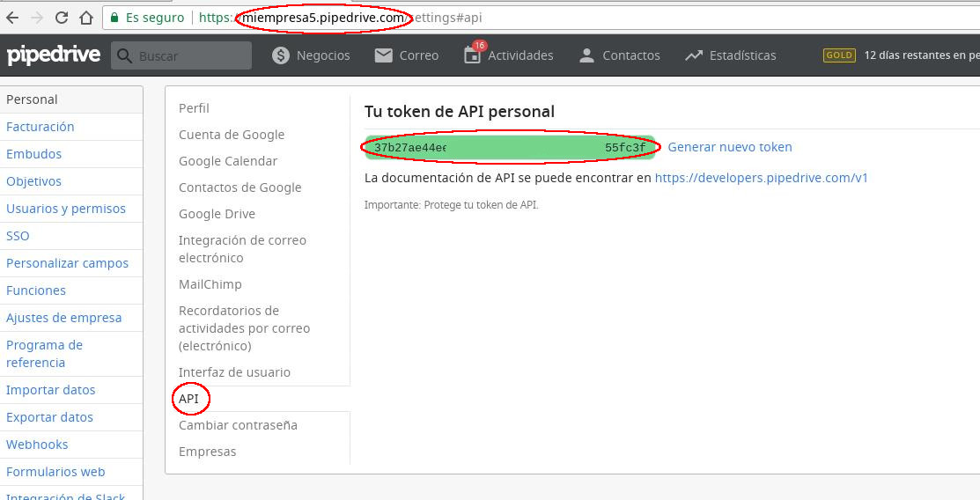
Task: Open Cambiar contraseña settings
Action: [x=238, y=425]
